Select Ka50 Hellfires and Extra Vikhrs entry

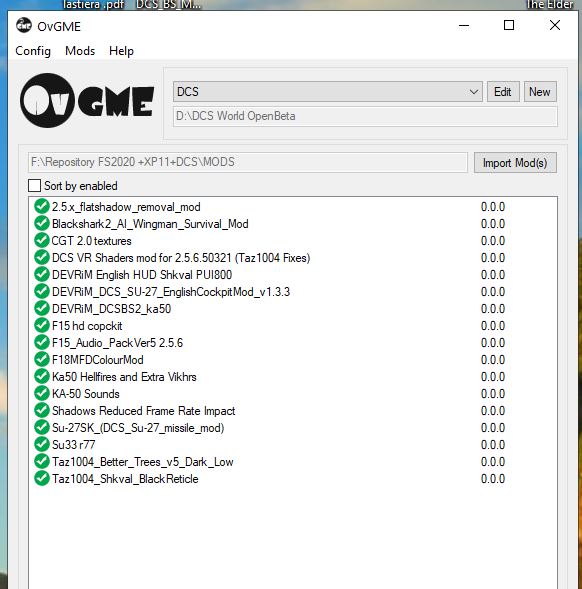[124, 377]
